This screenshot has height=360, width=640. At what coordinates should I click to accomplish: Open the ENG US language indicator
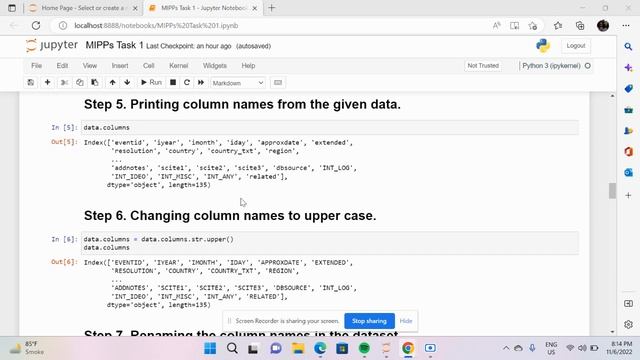551,348
